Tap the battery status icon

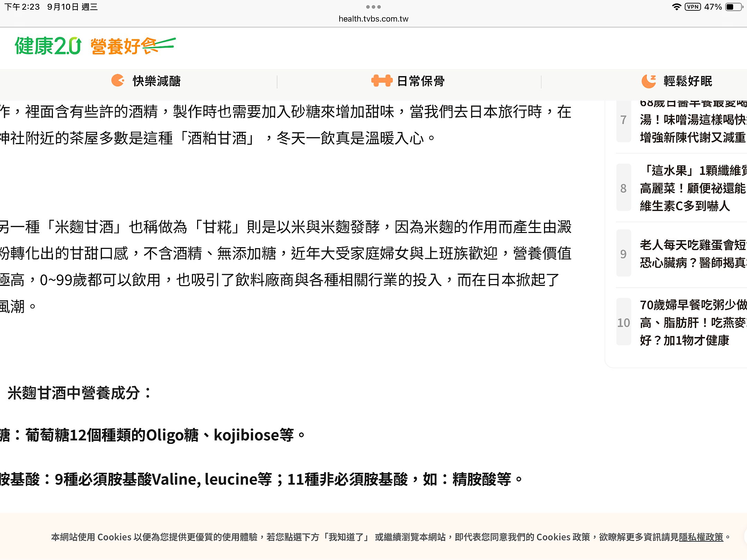734,7
